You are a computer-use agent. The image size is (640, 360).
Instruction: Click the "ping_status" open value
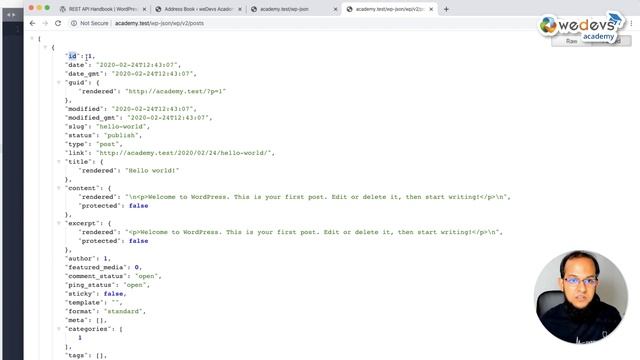click(135, 285)
